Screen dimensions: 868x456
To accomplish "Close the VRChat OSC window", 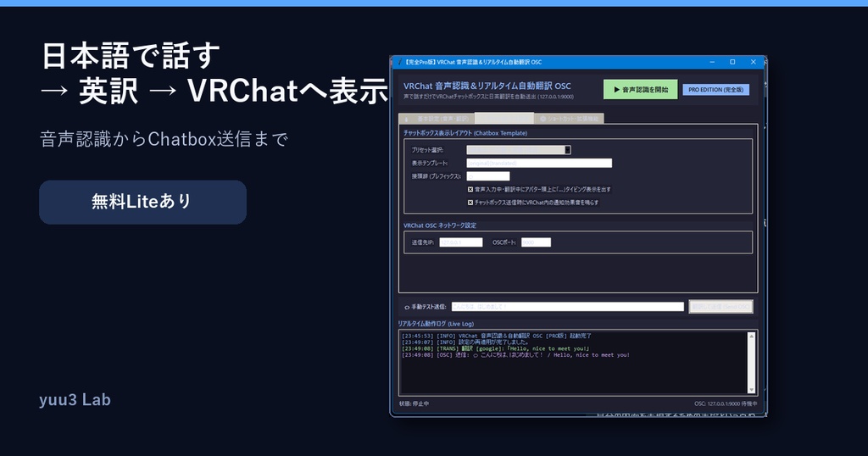I will coord(753,62).
